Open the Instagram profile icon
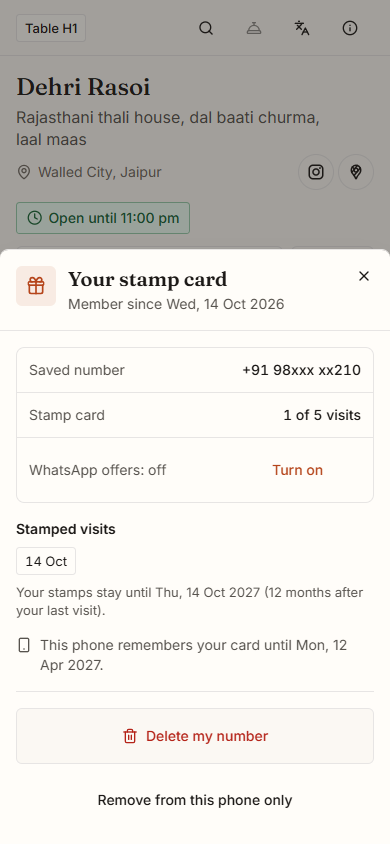Screen dimensions: 390x844 316,172
